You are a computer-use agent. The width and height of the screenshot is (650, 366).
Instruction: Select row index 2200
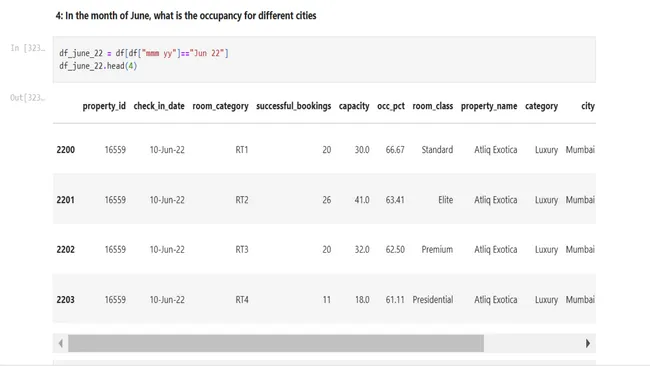65,150
